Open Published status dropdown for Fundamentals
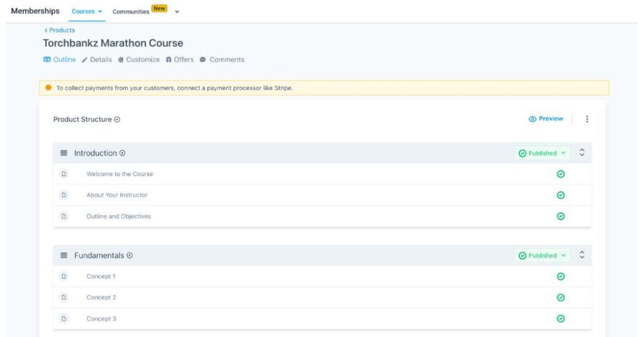Screen dimensions: 644x337 click(x=542, y=255)
